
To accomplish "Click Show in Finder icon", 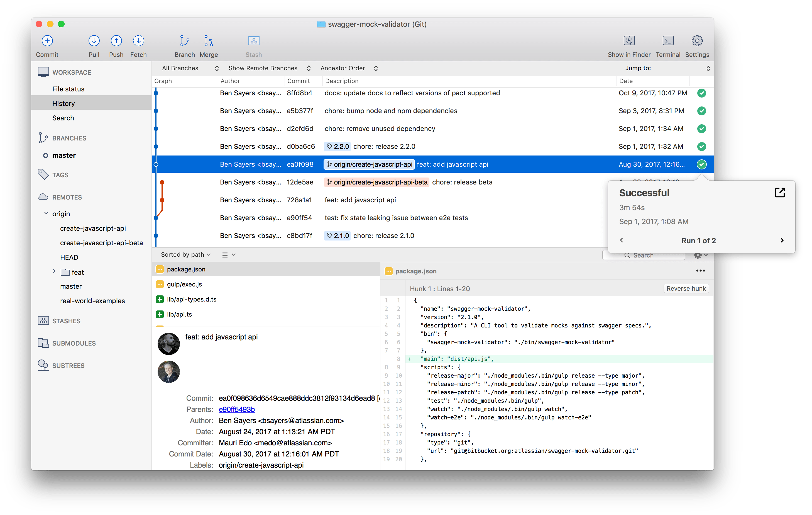I will coord(629,41).
